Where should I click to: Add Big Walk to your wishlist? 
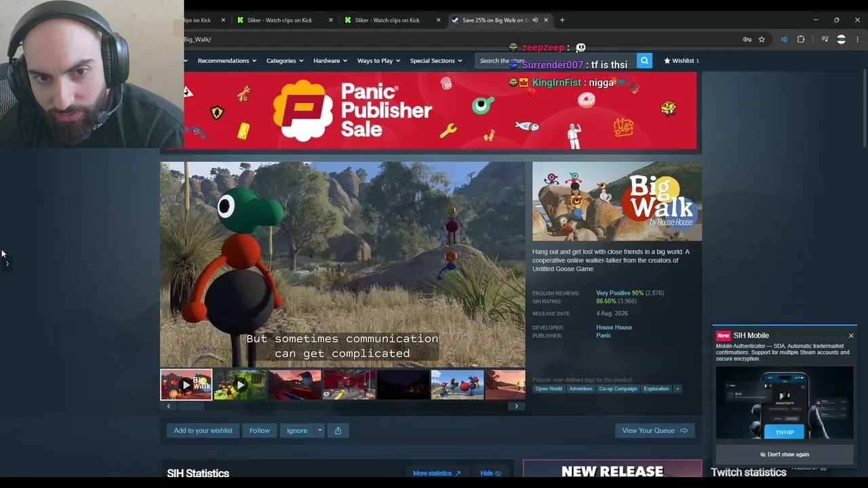point(203,430)
